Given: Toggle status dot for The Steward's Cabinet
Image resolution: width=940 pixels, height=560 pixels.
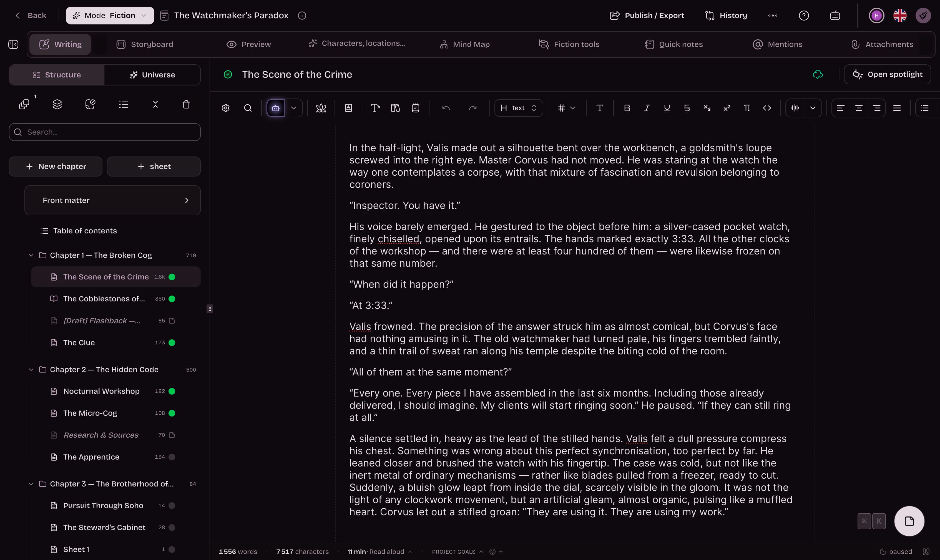Looking at the screenshot, I should pyautogui.click(x=172, y=528).
